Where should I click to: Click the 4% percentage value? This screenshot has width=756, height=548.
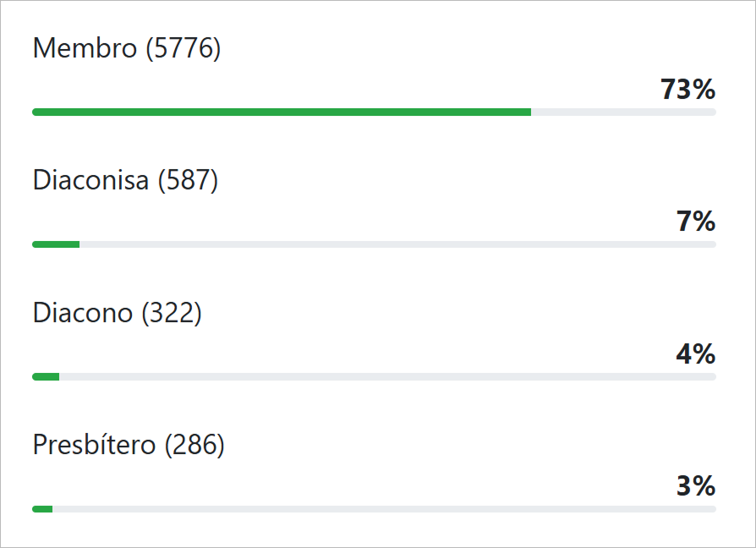click(696, 353)
